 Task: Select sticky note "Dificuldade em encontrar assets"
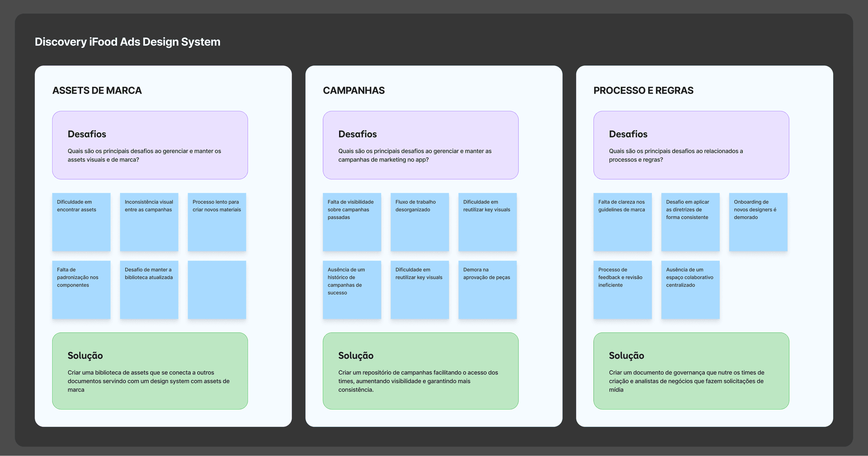pyautogui.click(x=81, y=222)
